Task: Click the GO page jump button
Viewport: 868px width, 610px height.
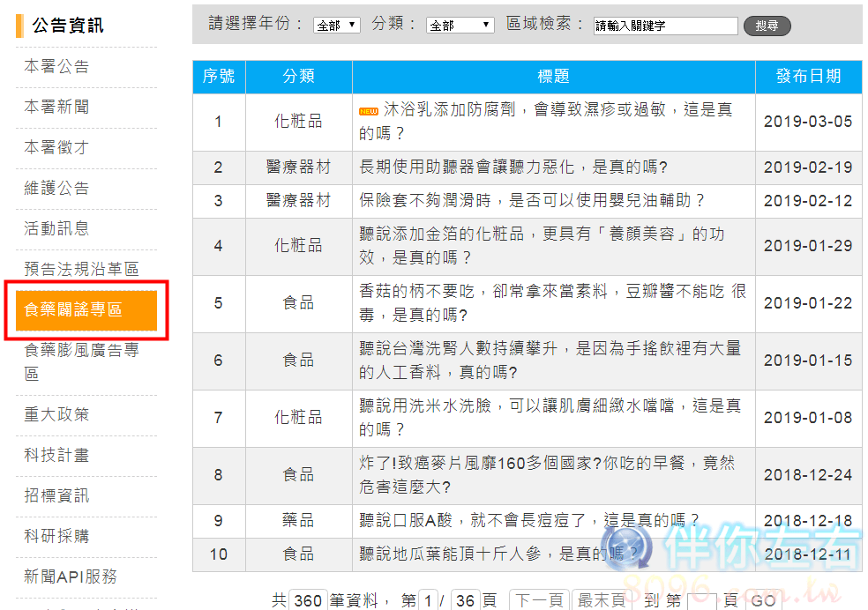Action: click(x=764, y=600)
